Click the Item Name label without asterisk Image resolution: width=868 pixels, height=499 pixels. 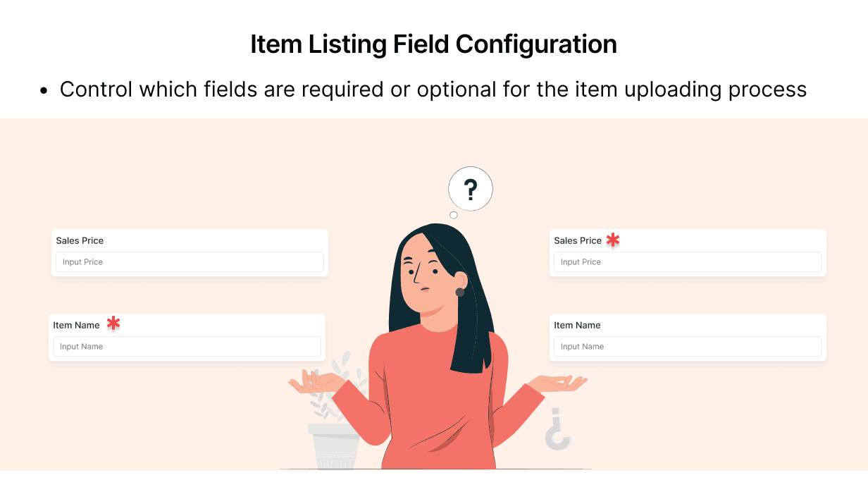click(x=577, y=326)
